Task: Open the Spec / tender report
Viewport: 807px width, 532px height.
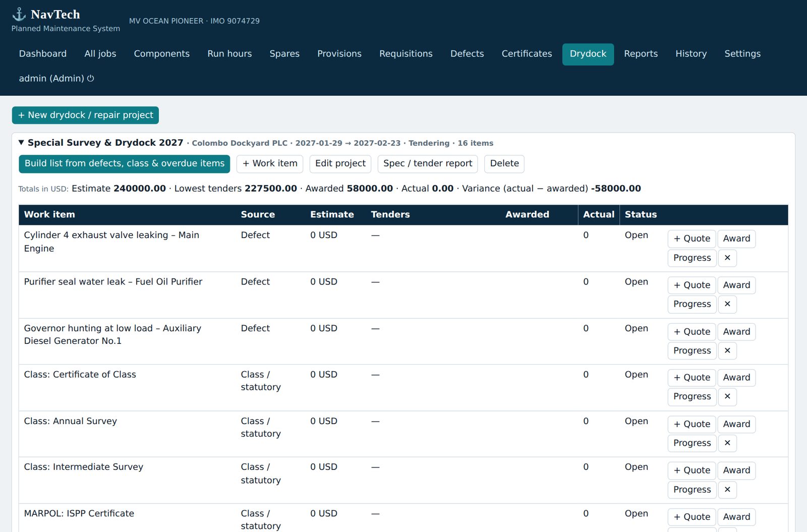Action: point(428,163)
